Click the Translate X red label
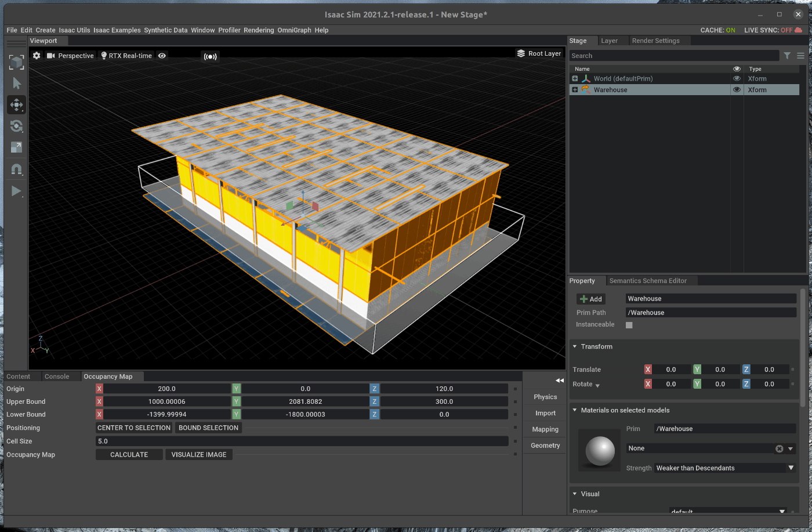Viewport: 812px width, 532px height. (x=648, y=369)
